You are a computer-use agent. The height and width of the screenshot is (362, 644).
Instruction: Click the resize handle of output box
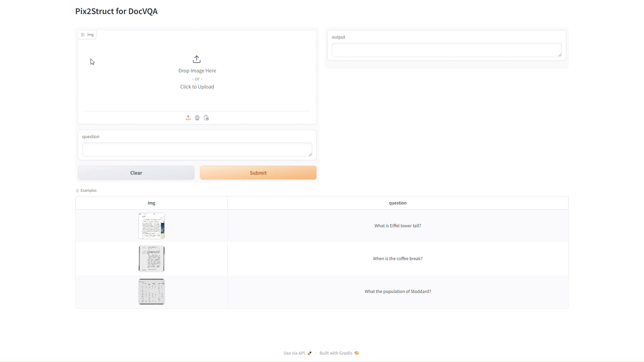[x=560, y=55]
